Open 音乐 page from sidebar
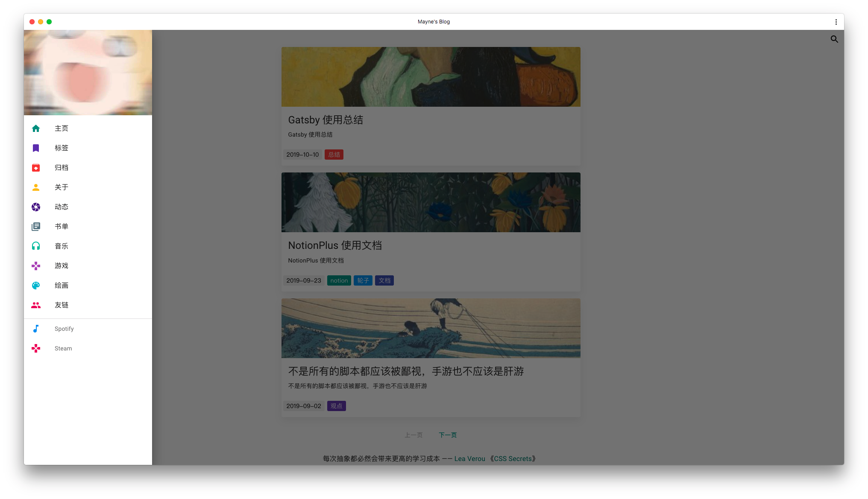Viewport: 868px width, 499px height. point(88,246)
